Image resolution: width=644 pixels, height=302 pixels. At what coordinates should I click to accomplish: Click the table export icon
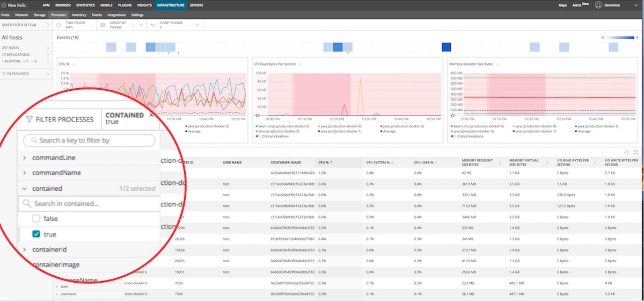[x=627, y=153]
